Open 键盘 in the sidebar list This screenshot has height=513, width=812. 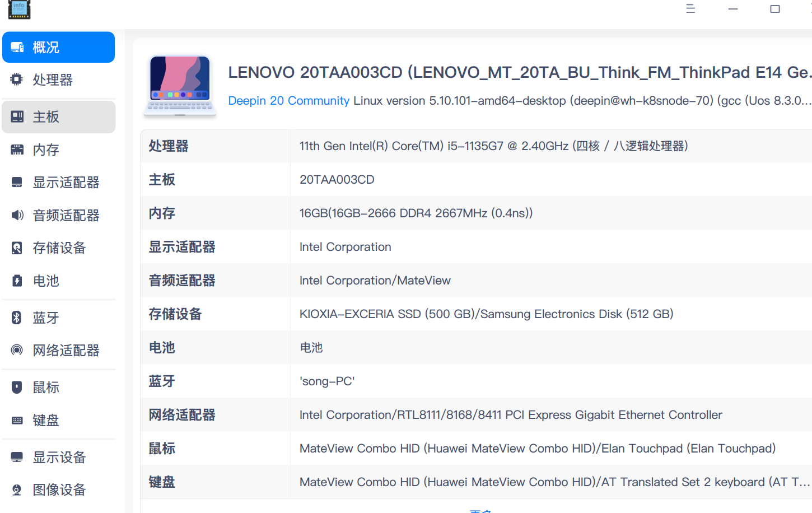click(58, 420)
